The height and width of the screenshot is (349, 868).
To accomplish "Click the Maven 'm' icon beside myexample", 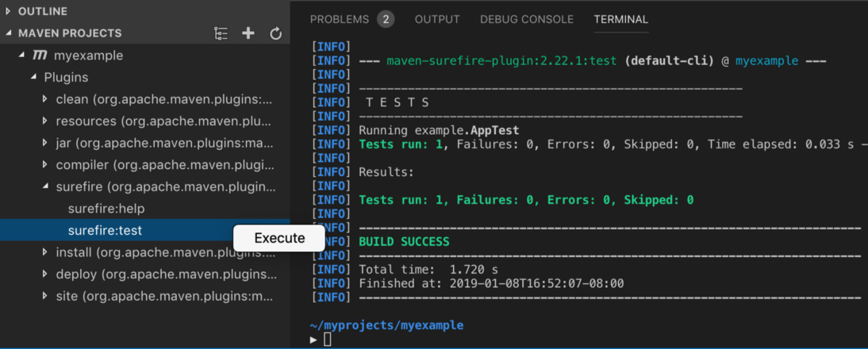I will [x=40, y=56].
